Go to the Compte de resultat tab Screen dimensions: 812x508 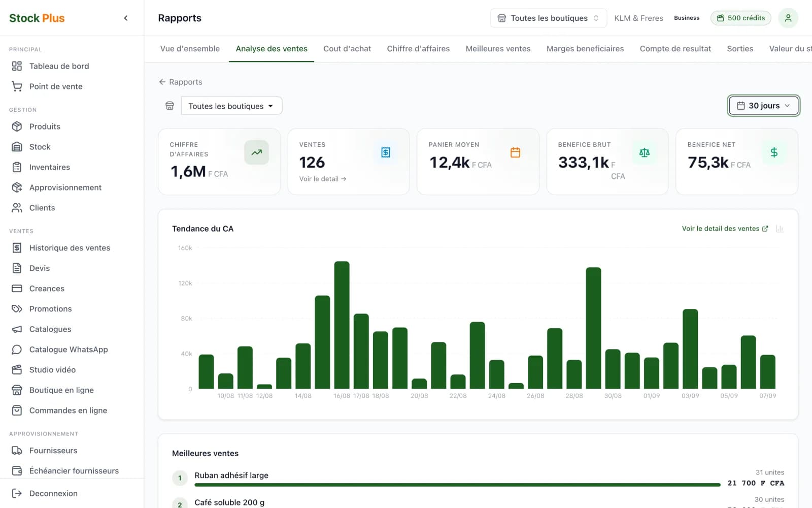tap(675, 49)
